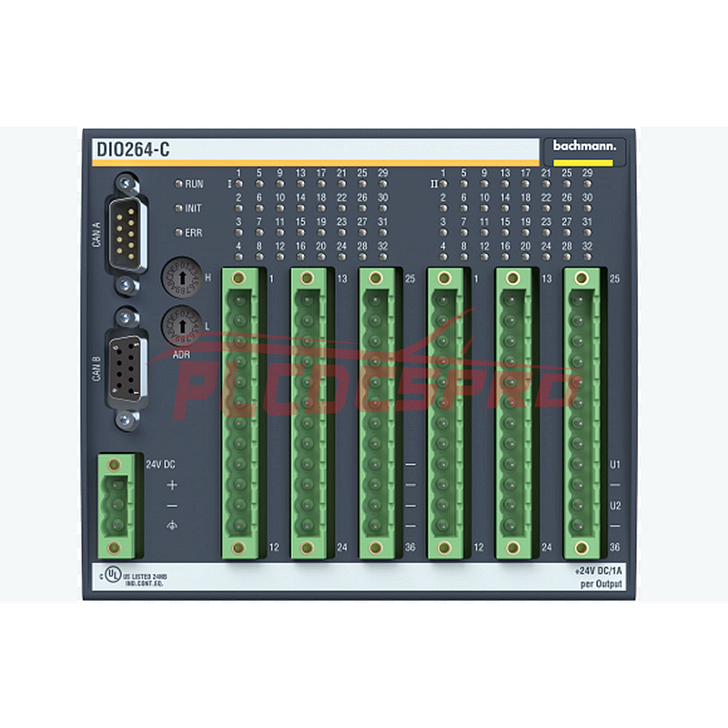
Task: Click the third terminal block in group I
Action: (375, 411)
